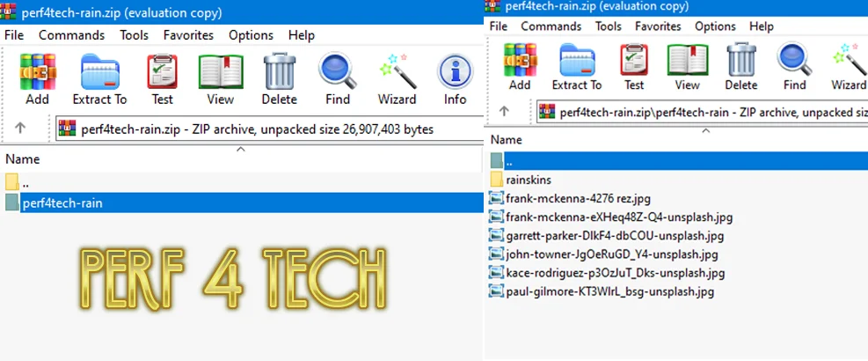Click Extract To icon in right window
868x361 pixels.
(577, 60)
